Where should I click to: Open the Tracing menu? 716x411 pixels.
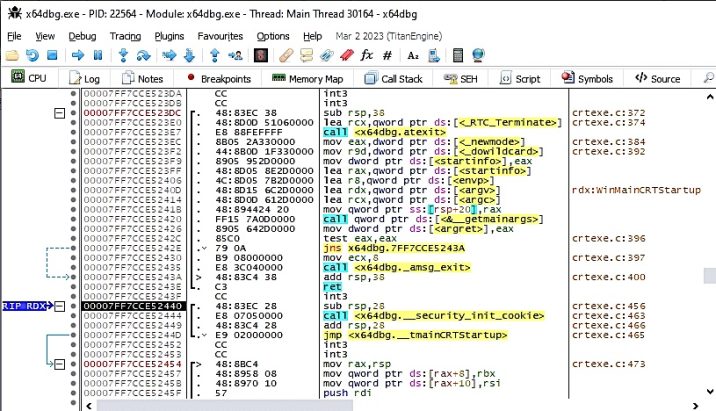click(x=125, y=35)
